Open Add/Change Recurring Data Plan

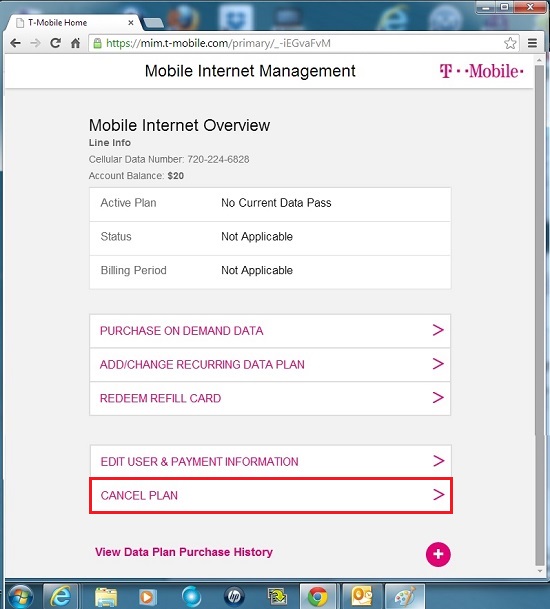(x=270, y=365)
